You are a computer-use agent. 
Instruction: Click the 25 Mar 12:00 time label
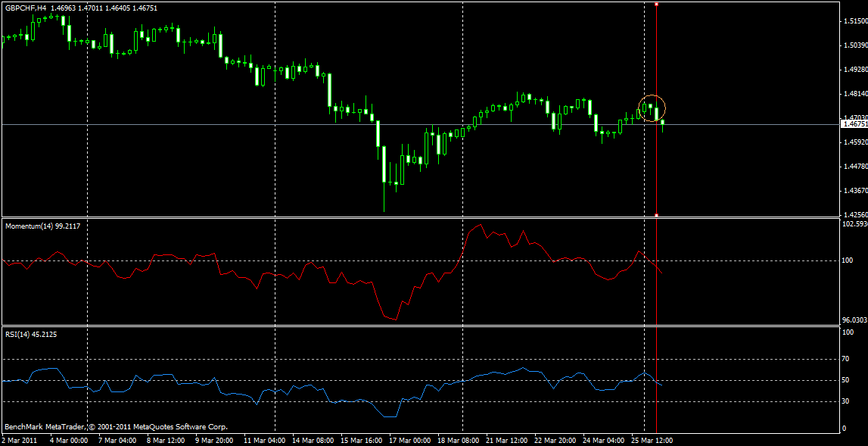pos(653,441)
